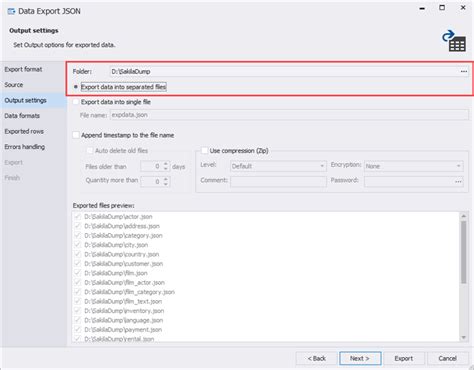Click the Cancel button

pos(447,358)
